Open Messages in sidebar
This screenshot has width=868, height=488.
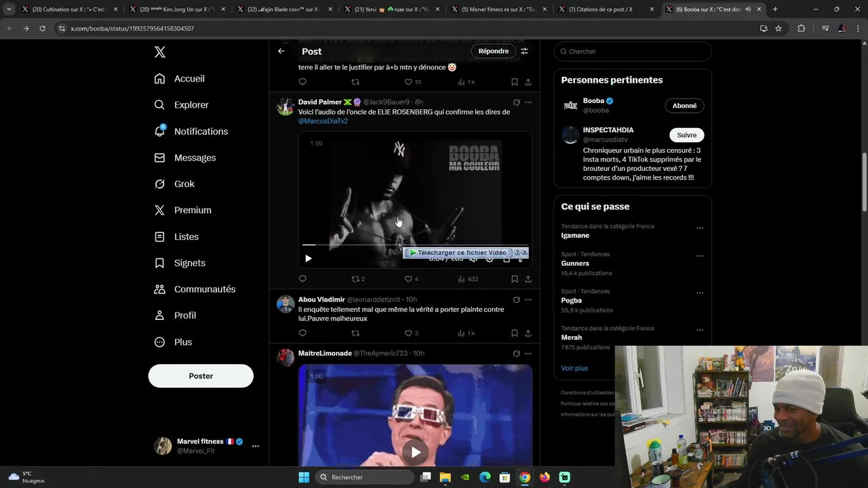[185, 158]
